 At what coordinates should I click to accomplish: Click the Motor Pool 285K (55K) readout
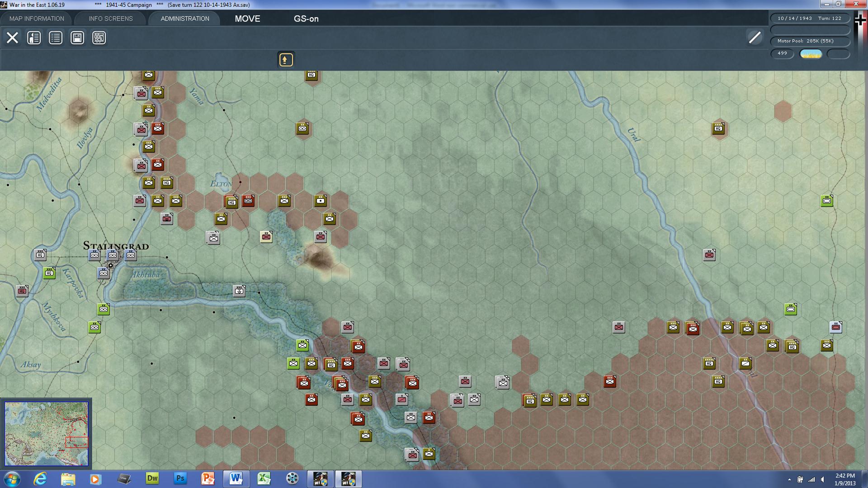tap(810, 41)
